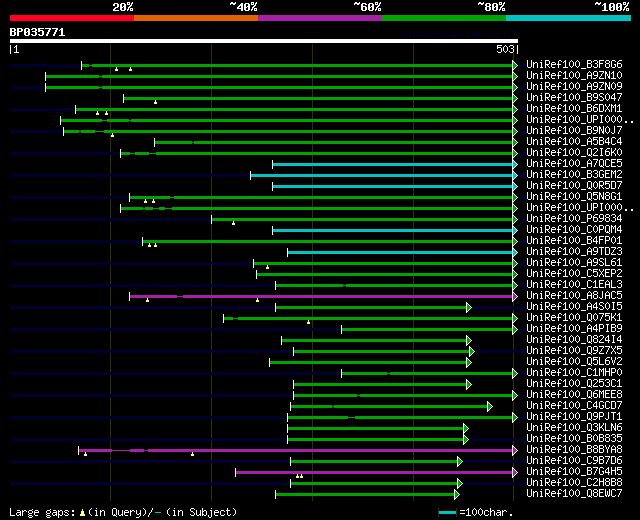This screenshot has height=520, width=640.
Task: Select the UniRef100_P69834 label
Action: click(x=574, y=219)
